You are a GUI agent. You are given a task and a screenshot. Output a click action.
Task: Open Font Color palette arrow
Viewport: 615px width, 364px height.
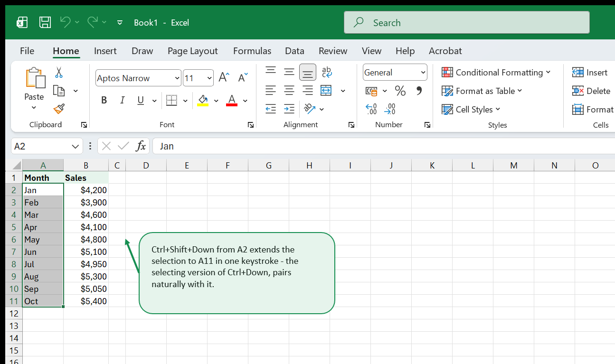pos(245,101)
